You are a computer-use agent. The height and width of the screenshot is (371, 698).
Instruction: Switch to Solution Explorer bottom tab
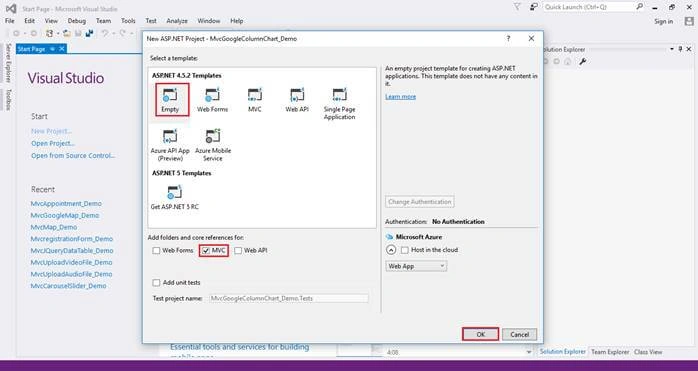pyautogui.click(x=563, y=352)
